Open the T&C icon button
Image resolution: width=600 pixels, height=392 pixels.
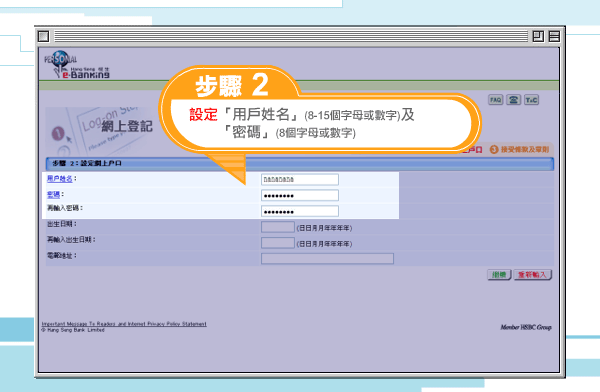(532, 100)
